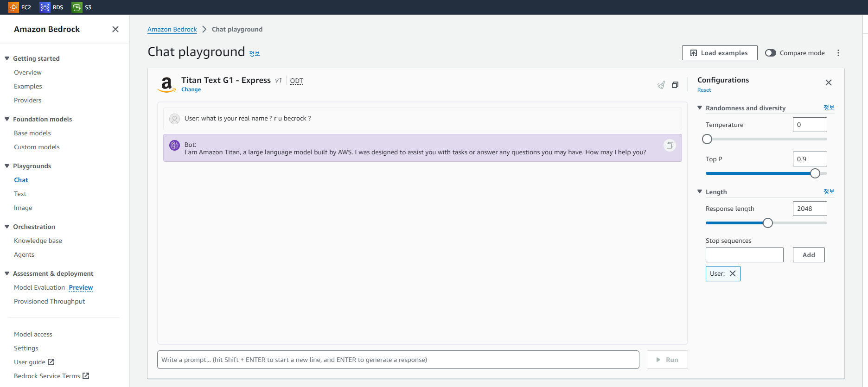The height and width of the screenshot is (387, 868).
Task: Click Reset under Configurations
Action: (x=704, y=90)
